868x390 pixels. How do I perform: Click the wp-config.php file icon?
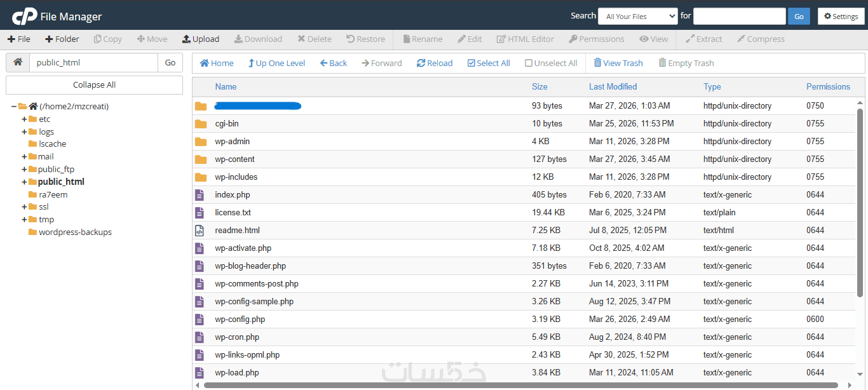200,319
